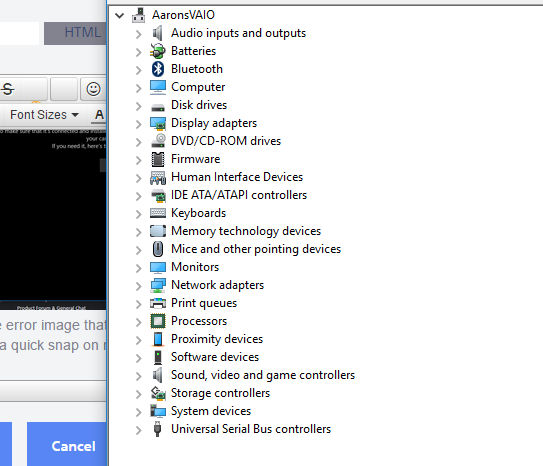Click the Display adapters icon

[x=158, y=124]
